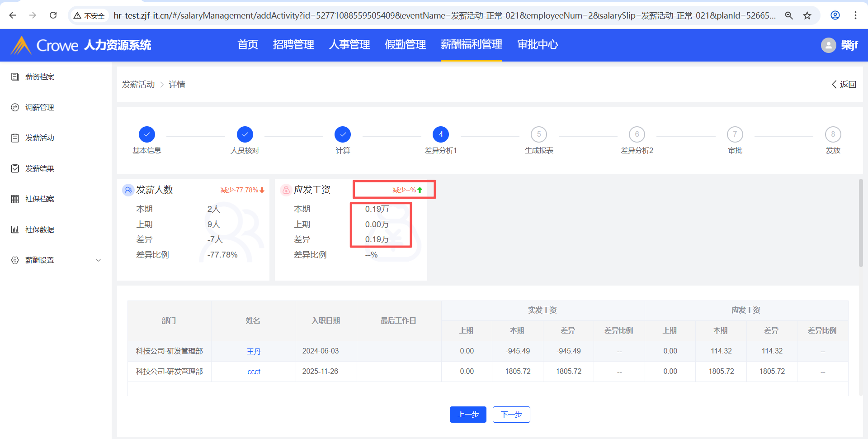Open employee link 王丹
The height and width of the screenshot is (439, 868).
click(x=254, y=351)
